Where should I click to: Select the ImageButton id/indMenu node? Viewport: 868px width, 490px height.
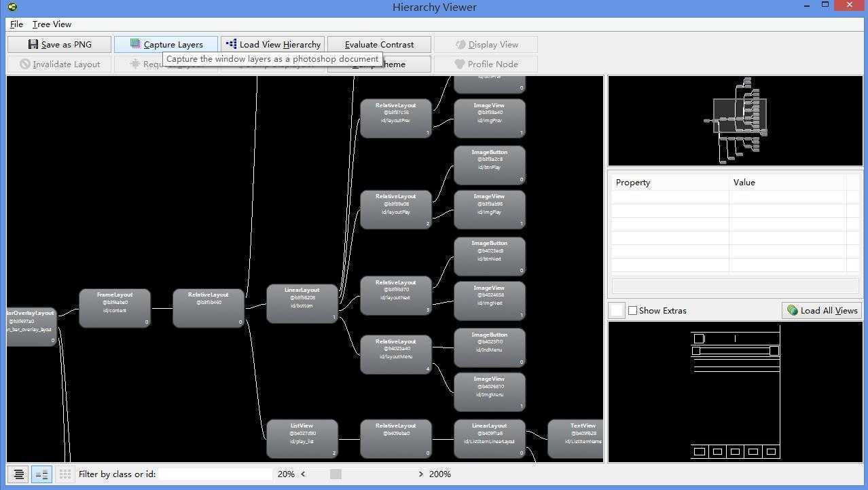coord(490,348)
